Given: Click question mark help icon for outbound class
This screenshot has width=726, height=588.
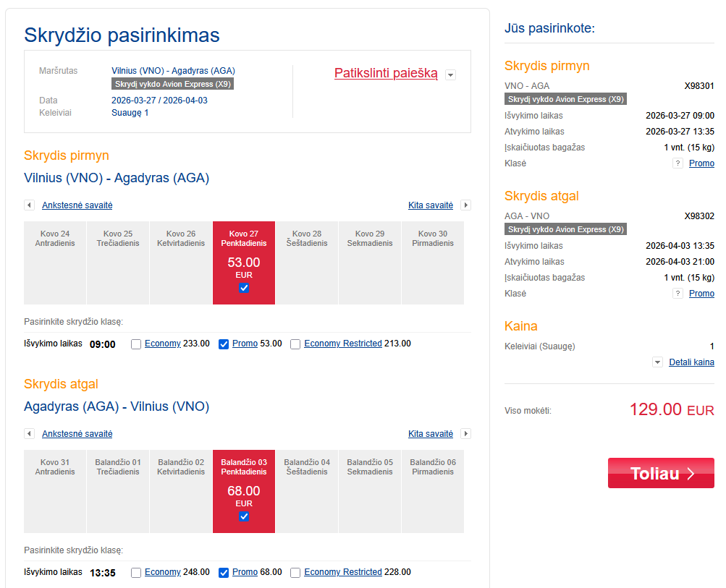Looking at the screenshot, I should [x=678, y=163].
